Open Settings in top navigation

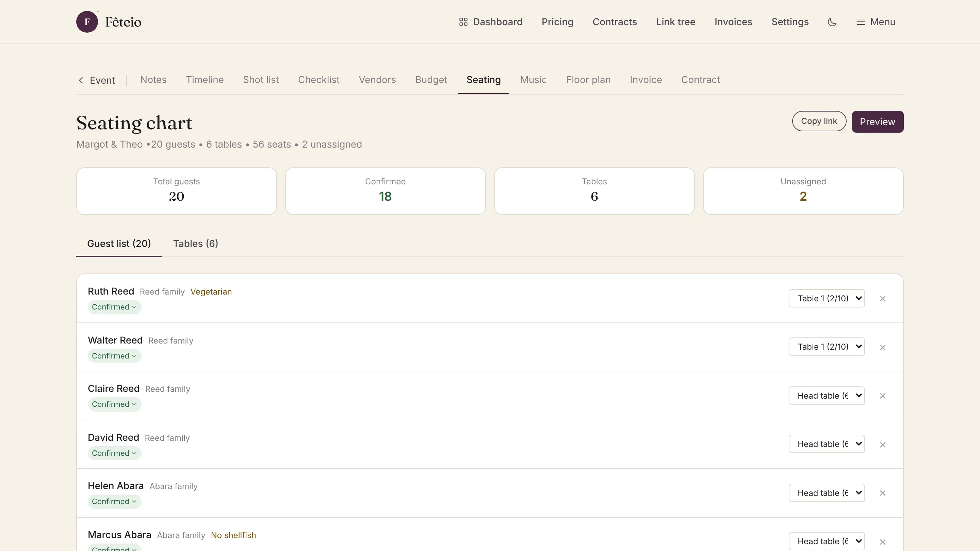pos(790,22)
